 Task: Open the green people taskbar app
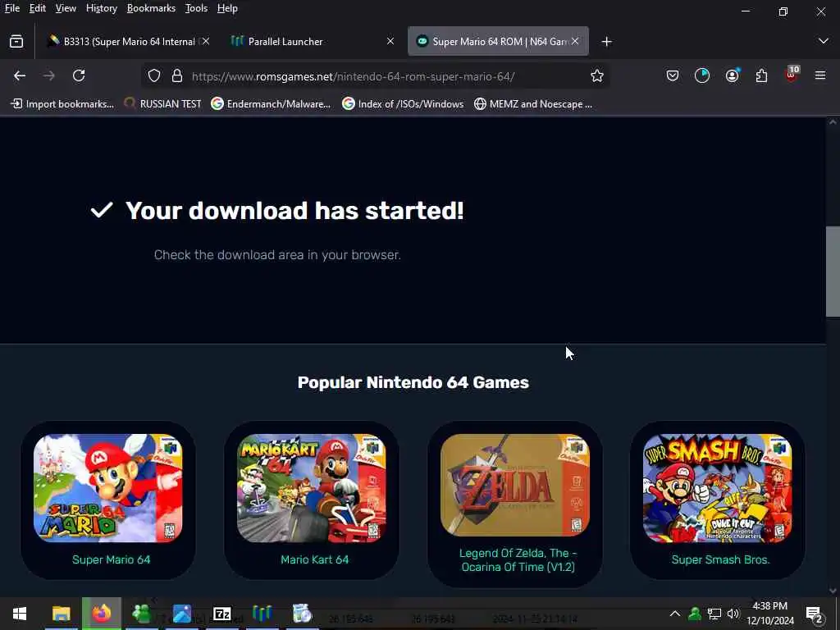tap(141, 614)
